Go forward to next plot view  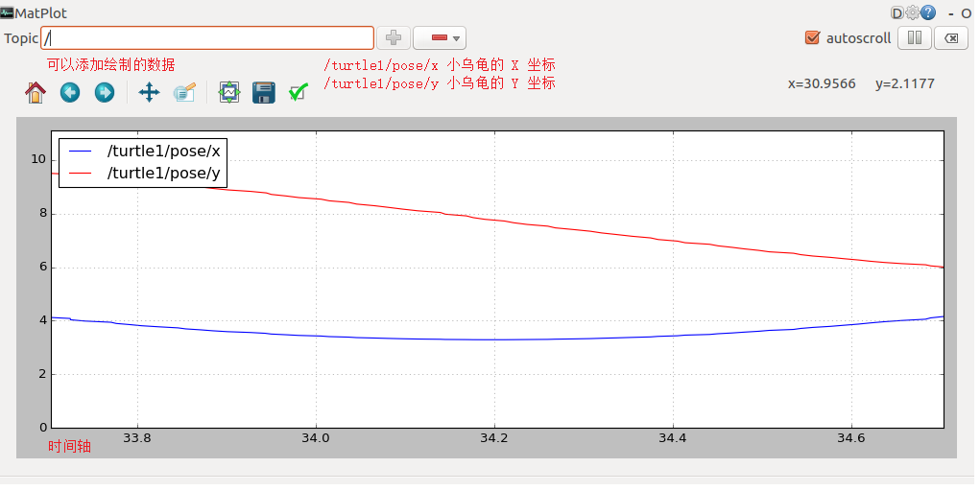coord(105,92)
